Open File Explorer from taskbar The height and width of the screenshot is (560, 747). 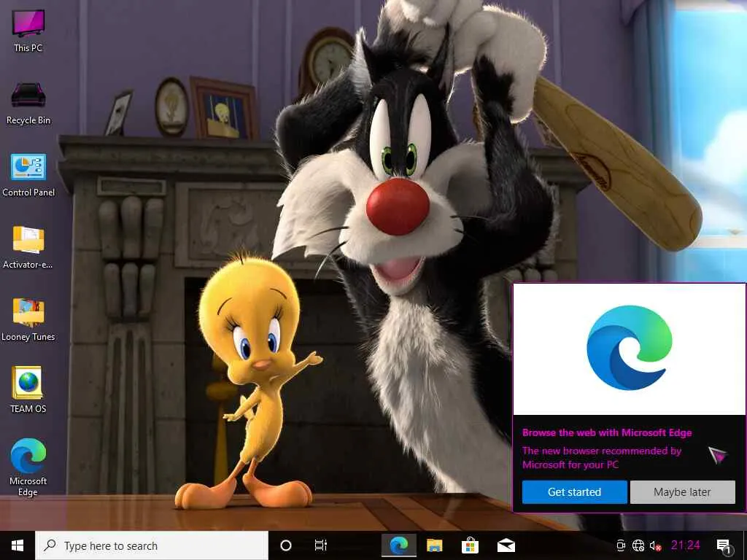435,545
